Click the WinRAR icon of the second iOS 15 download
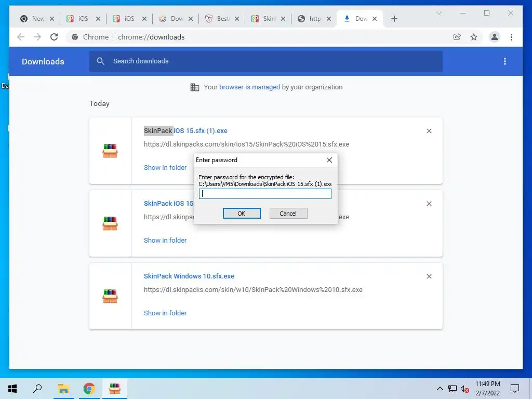Screen dimensions: 532x399 tap(110, 223)
